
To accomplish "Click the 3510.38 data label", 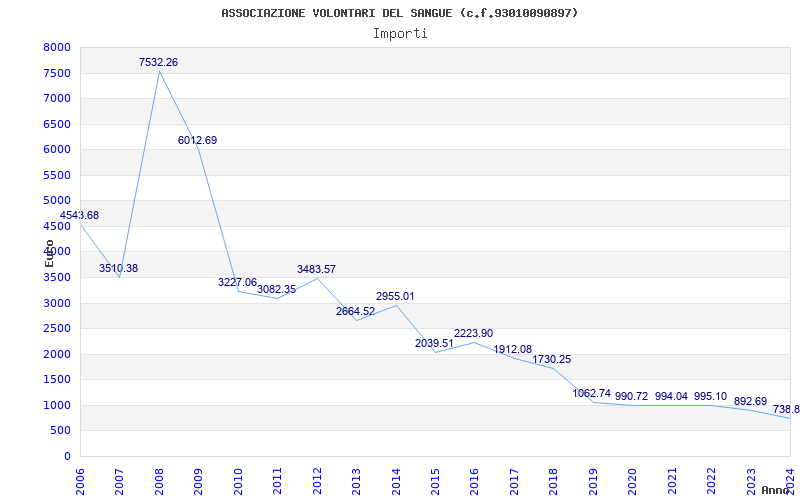I will [x=118, y=268].
